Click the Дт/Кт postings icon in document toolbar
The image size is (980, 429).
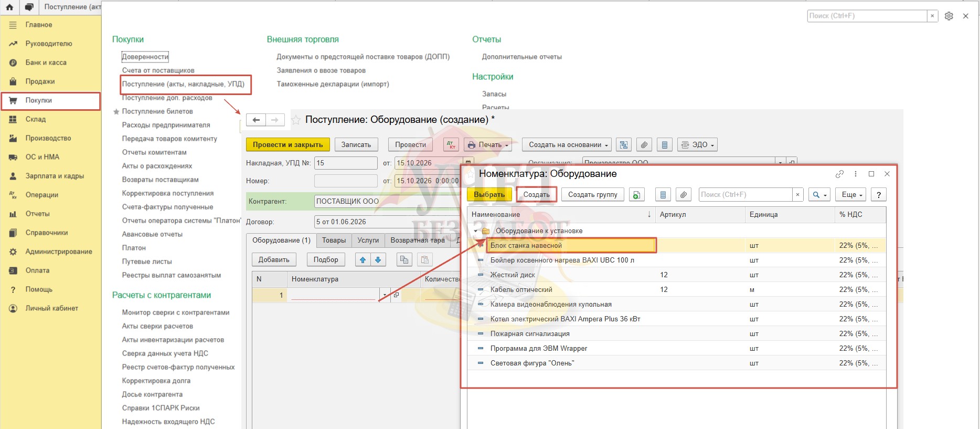coord(451,145)
